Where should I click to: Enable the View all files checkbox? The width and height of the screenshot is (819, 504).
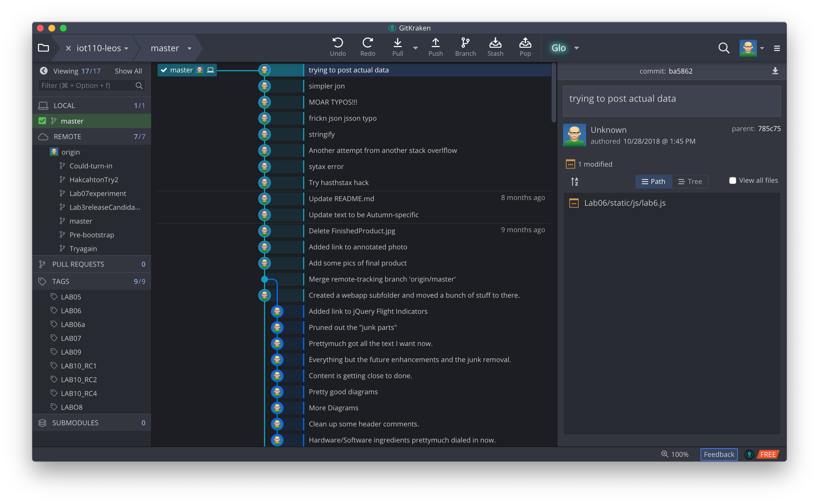click(x=733, y=180)
